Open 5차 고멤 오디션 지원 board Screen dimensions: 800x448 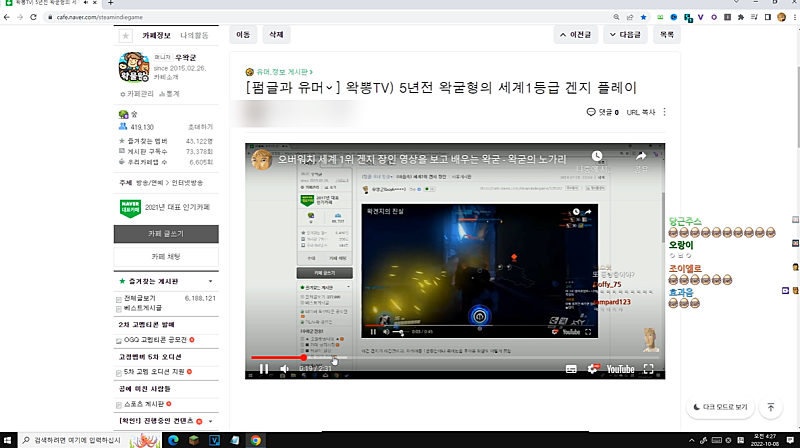154,372
